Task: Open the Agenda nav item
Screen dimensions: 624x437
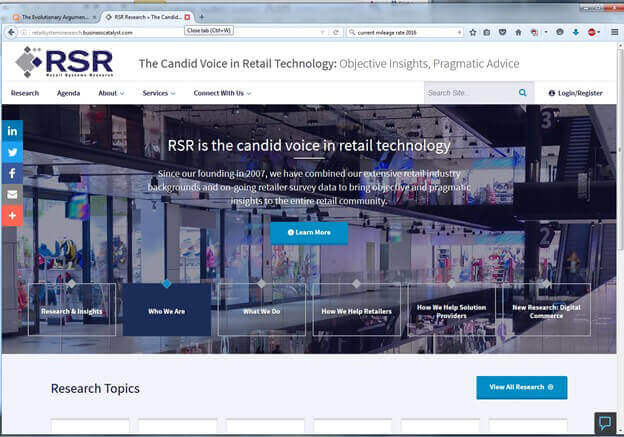Action: coord(68,93)
